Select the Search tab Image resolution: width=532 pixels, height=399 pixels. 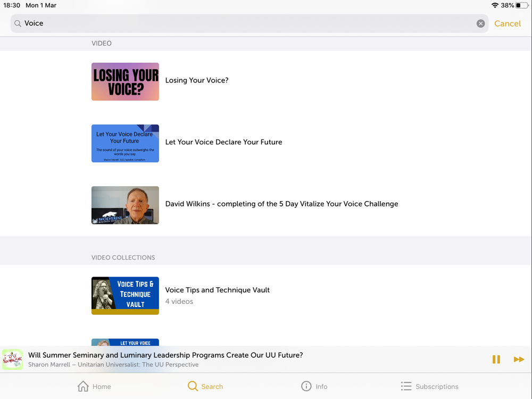[205, 386]
